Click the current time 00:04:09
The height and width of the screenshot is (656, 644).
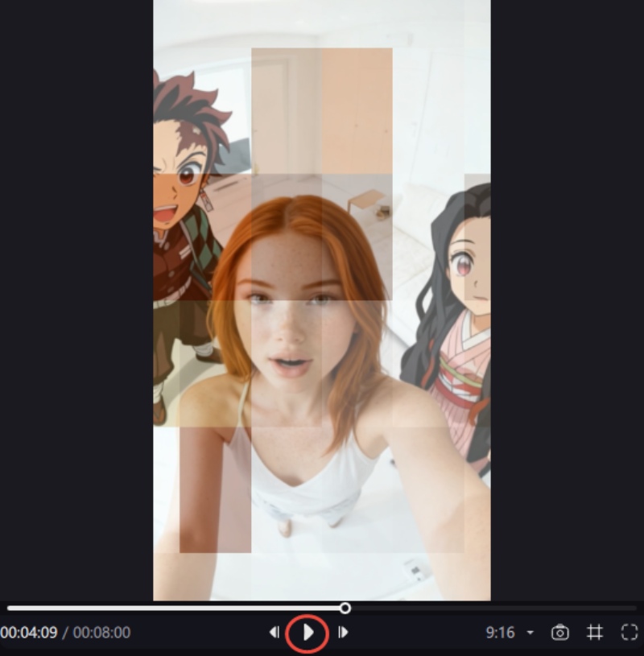click(29, 633)
